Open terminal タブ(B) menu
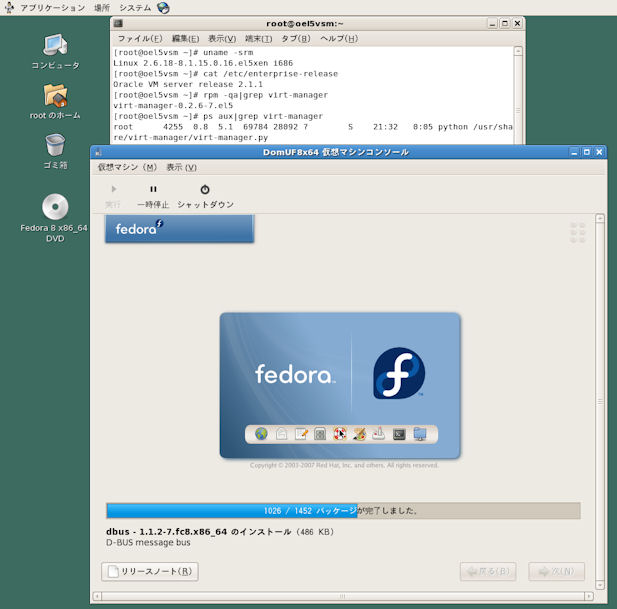617x609 pixels. pyautogui.click(x=296, y=39)
